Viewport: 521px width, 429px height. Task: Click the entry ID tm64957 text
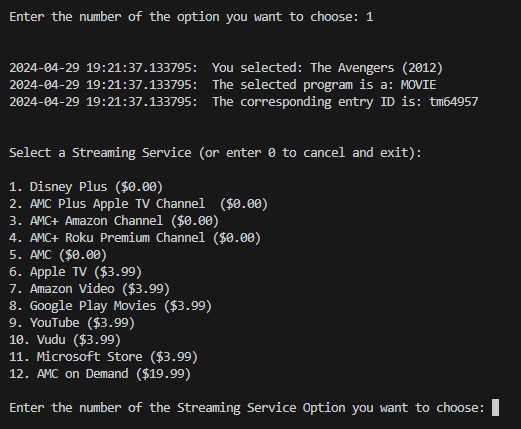454,102
